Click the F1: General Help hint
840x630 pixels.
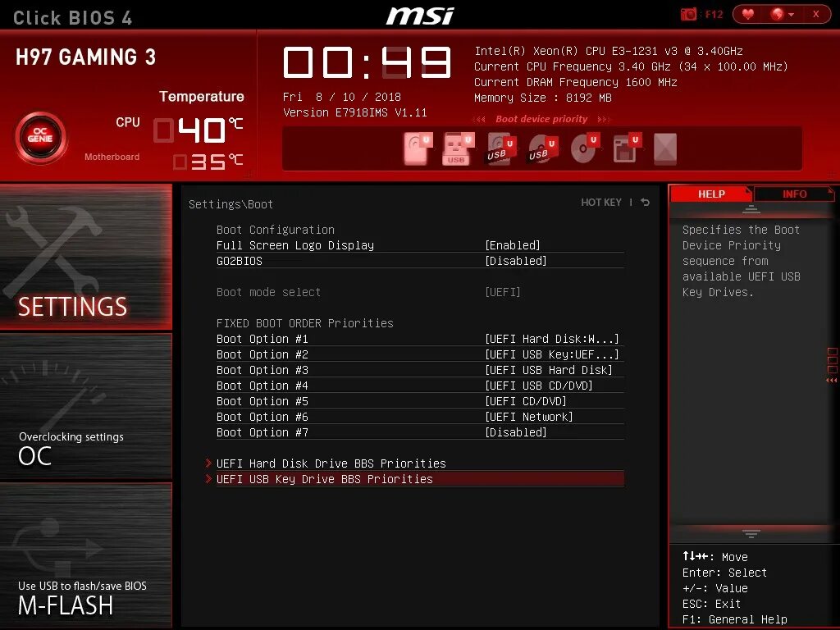[734, 619]
